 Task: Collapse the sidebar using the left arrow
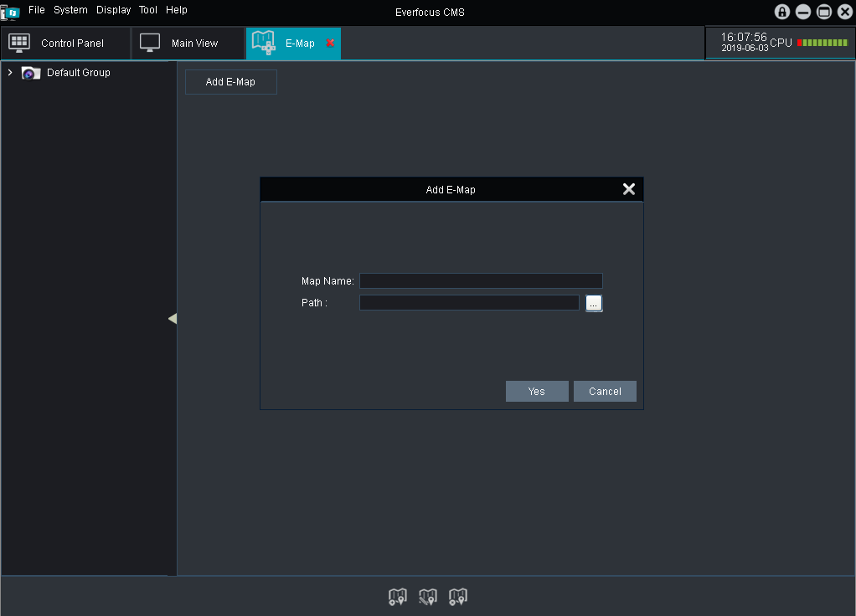coord(173,318)
